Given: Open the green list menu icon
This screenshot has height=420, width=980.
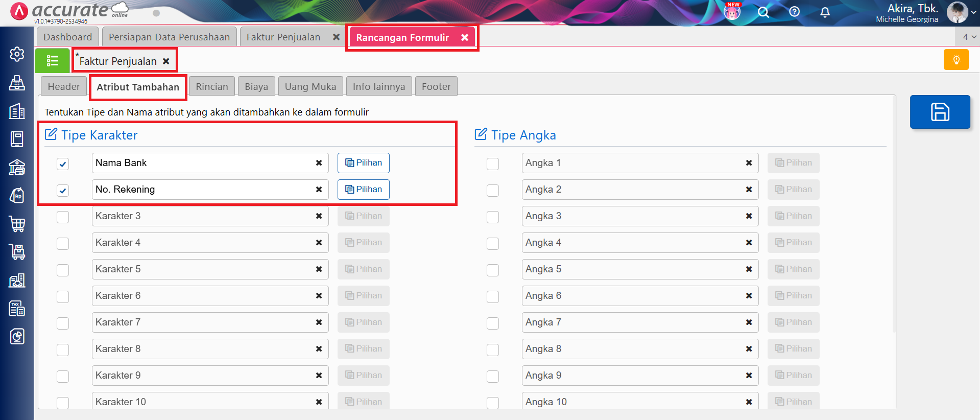Looking at the screenshot, I should [52, 61].
